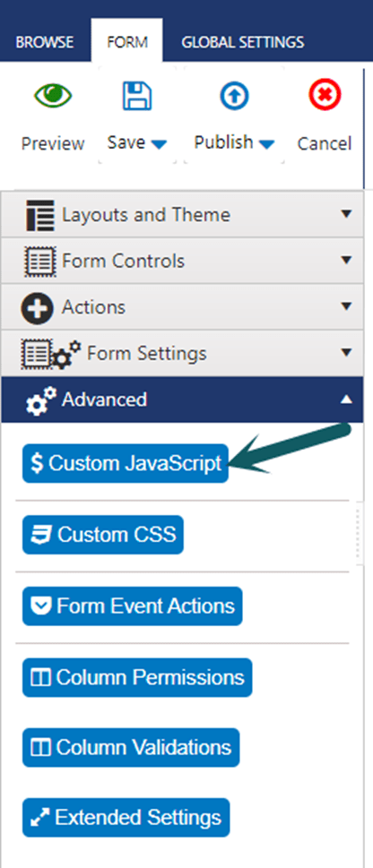Click the Layouts and Theme icon
The height and width of the screenshot is (868, 373).
pos(40,215)
